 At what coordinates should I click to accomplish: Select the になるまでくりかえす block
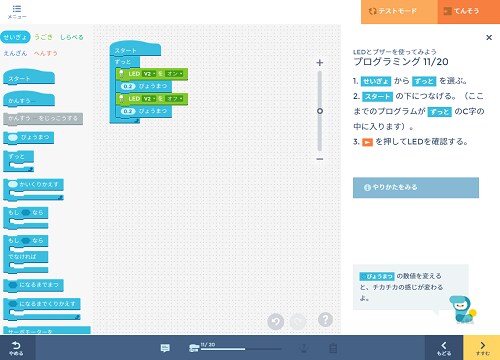pyautogui.click(x=42, y=308)
